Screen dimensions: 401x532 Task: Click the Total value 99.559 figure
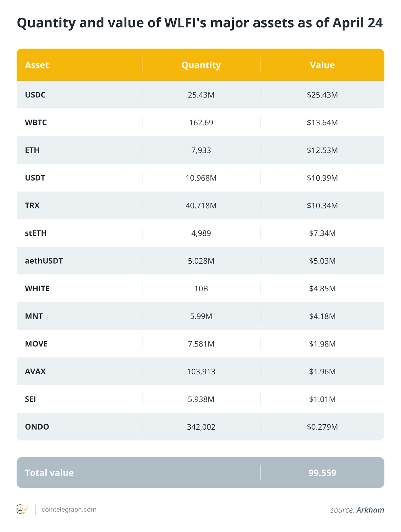pyautogui.click(x=322, y=473)
